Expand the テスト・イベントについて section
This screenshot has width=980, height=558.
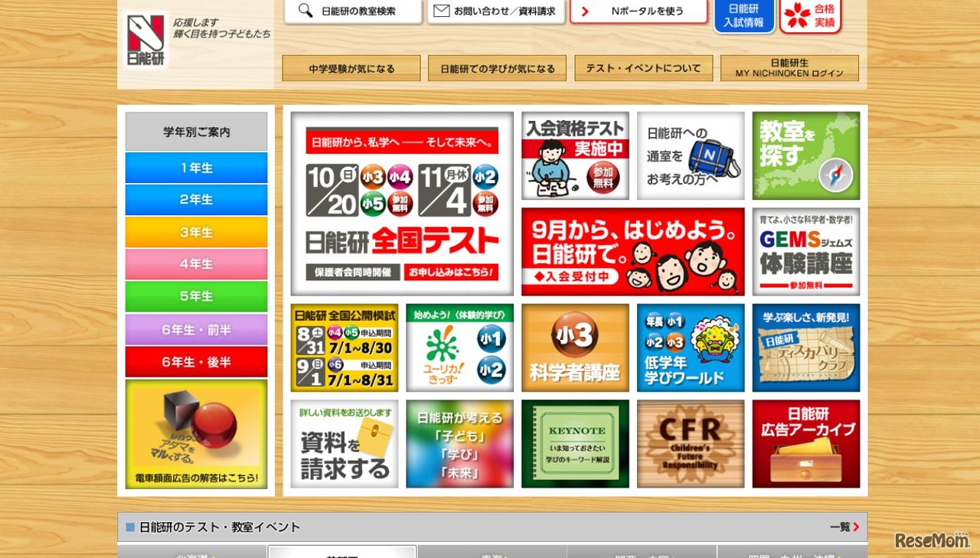(643, 68)
